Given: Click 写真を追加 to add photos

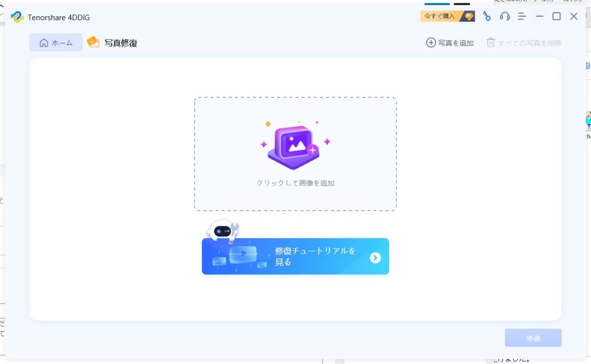Looking at the screenshot, I should (x=450, y=43).
